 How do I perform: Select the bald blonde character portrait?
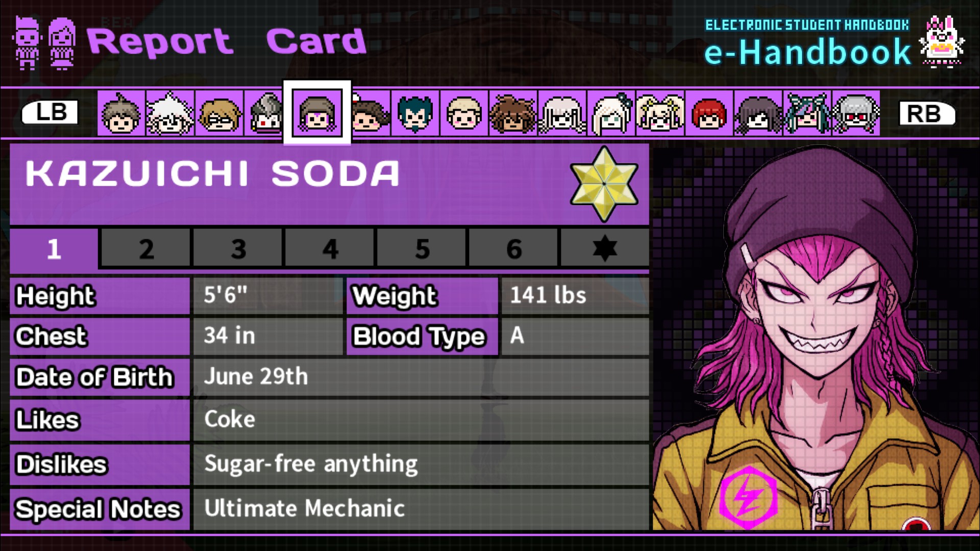point(464,113)
